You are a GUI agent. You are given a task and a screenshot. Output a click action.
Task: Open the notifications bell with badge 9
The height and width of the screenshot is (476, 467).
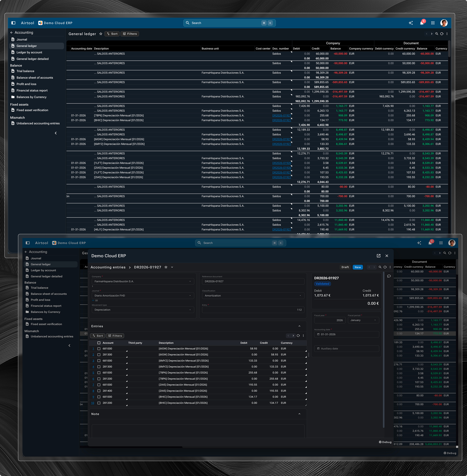point(422,23)
